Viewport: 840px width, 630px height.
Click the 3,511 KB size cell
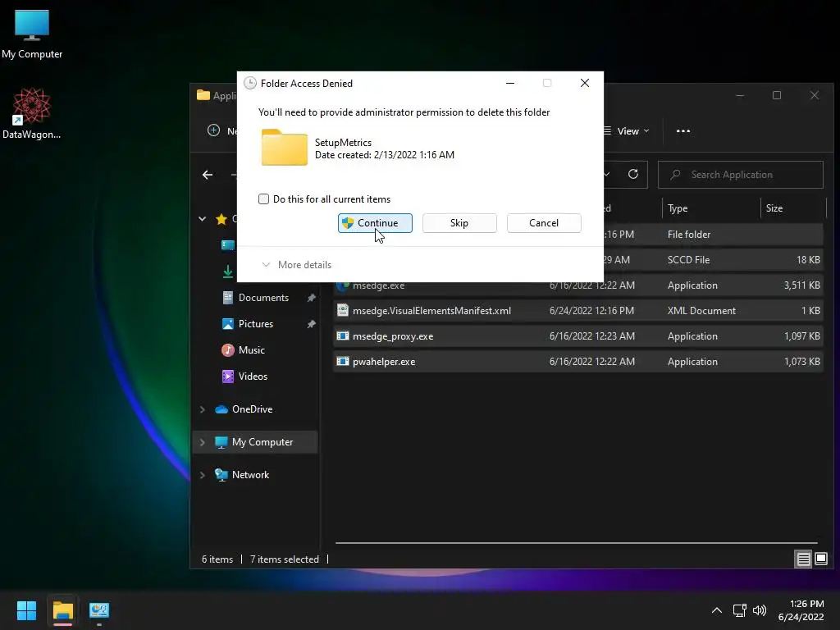[x=801, y=285]
